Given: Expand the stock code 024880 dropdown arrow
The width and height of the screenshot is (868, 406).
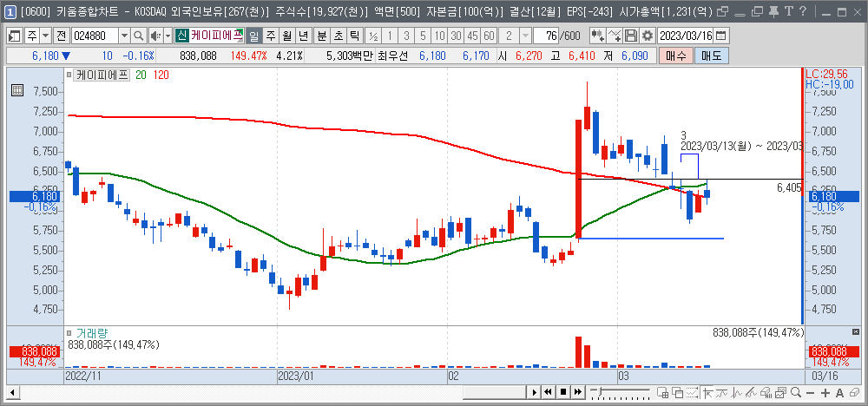Looking at the screenshot, I should tap(124, 36).
